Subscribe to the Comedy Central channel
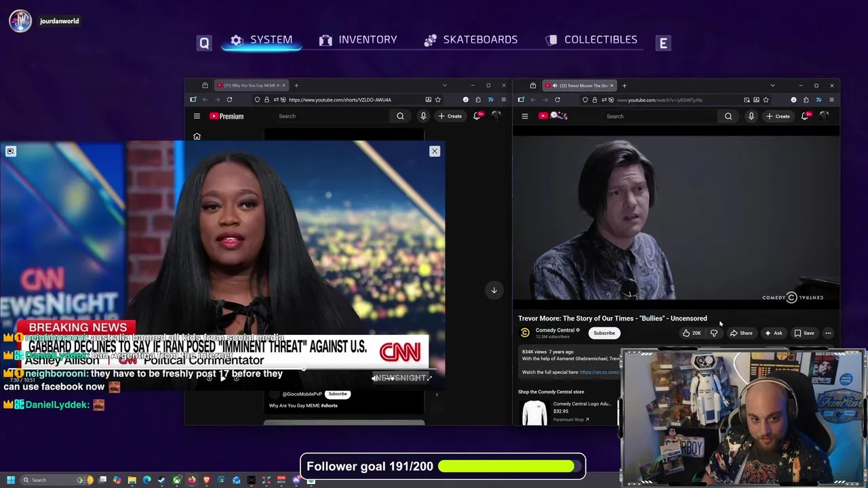868x488 pixels. [604, 333]
